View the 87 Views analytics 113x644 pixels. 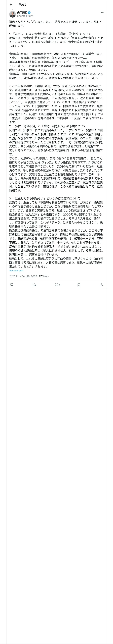click(x=44, y=276)
